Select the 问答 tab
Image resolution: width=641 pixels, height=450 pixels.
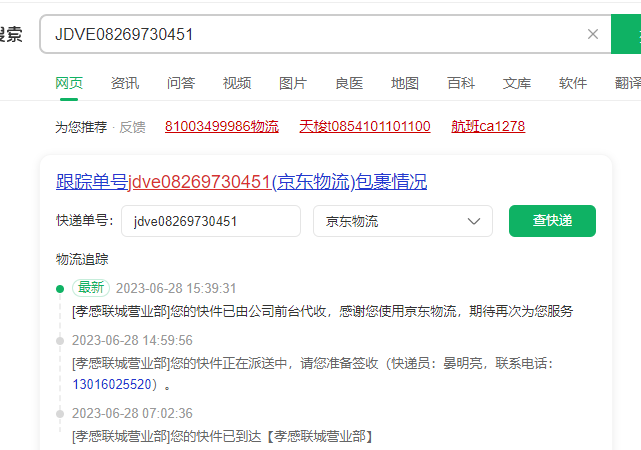[x=181, y=83]
